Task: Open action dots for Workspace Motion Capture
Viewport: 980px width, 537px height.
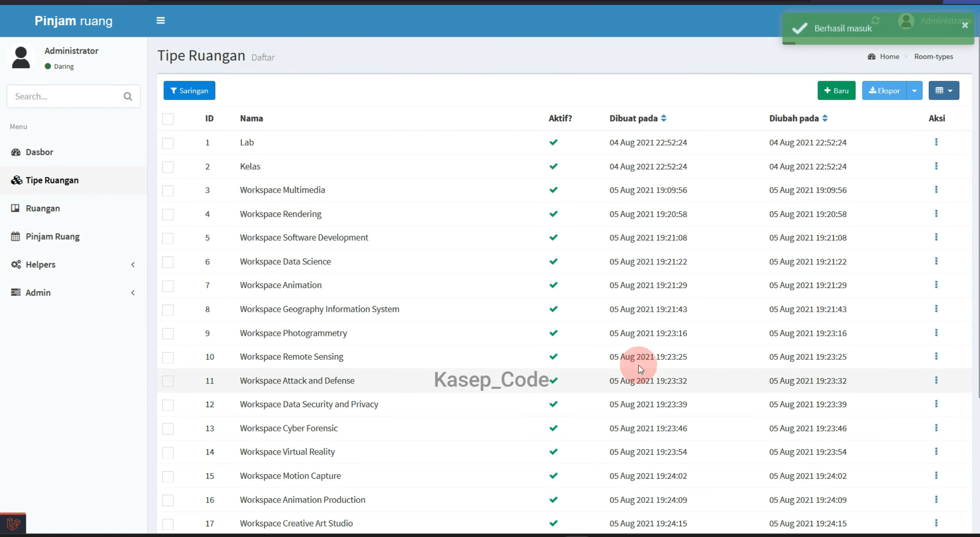Action: pos(936,476)
